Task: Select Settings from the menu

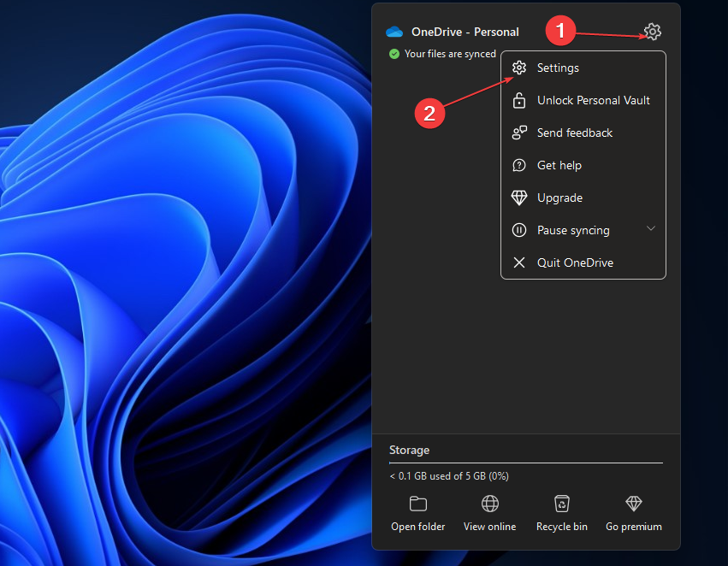Action: 583,68
